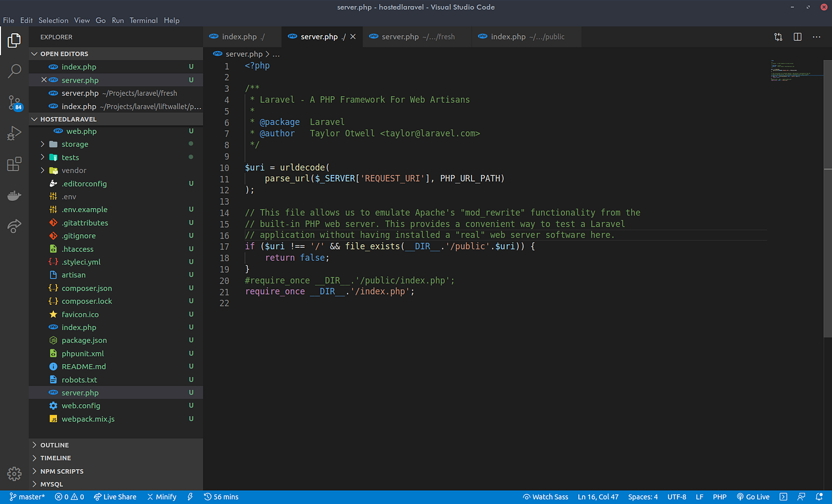Switch to the index.php ~/.../public tab
Screen dimensions: 832x504
point(525,36)
